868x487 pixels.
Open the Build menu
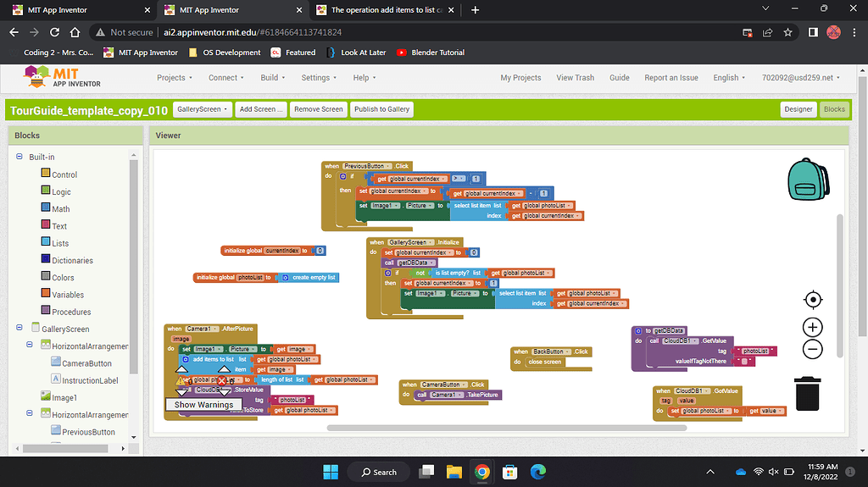point(273,77)
